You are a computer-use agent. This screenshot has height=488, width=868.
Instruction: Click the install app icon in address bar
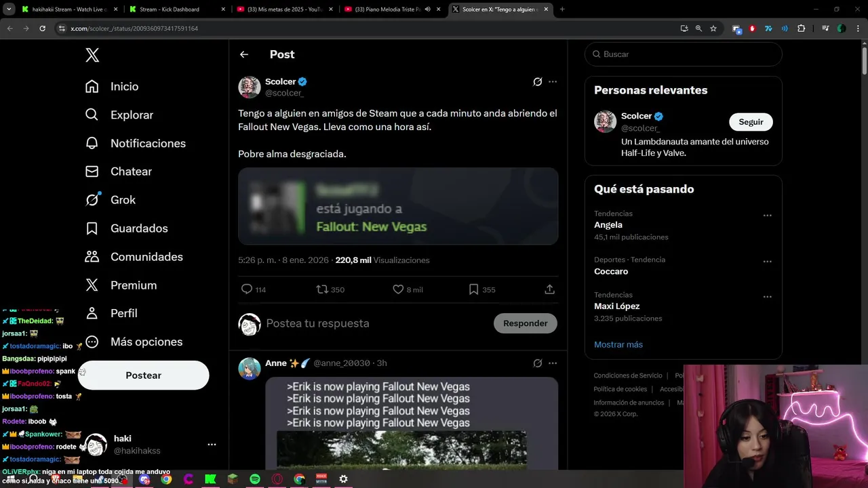coord(684,28)
